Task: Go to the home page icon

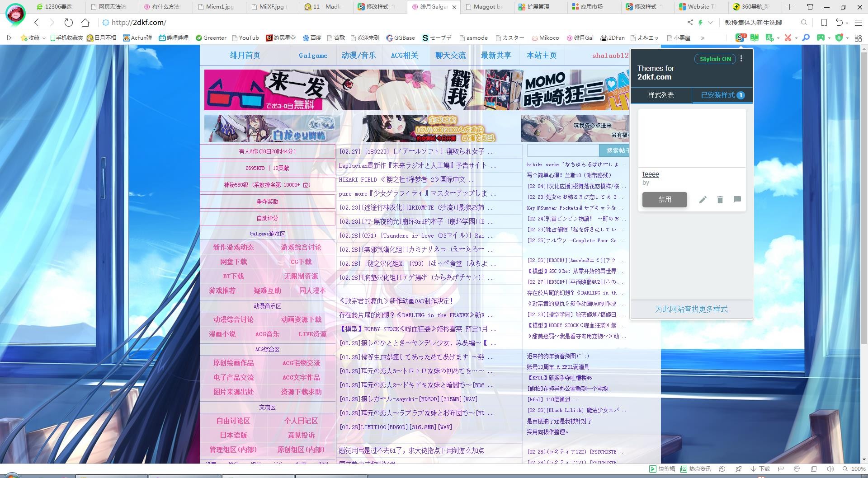Action: 85,23
